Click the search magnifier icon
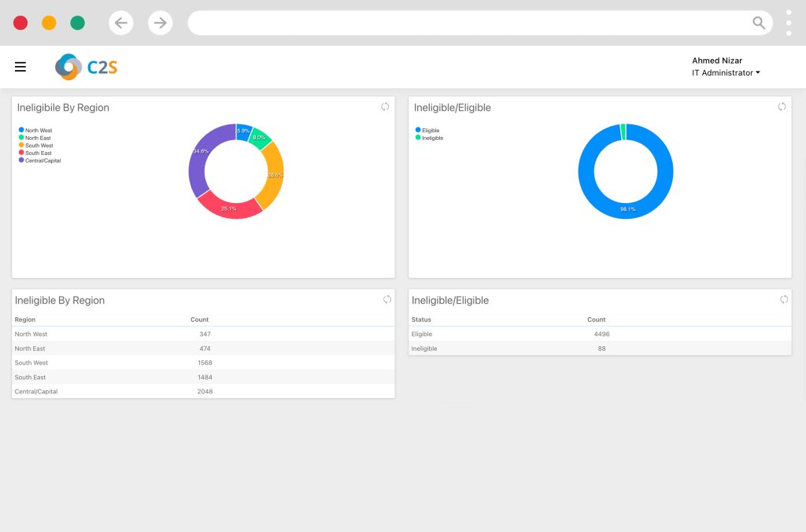 tap(759, 23)
